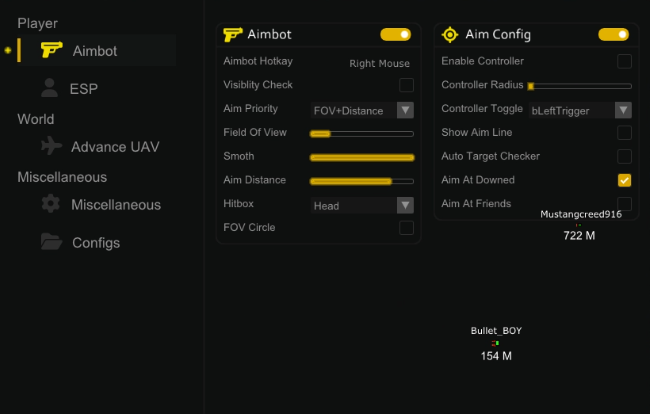650x414 pixels.
Task: Expand the Hitbox dropdown showing Head
Action: click(x=363, y=205)
